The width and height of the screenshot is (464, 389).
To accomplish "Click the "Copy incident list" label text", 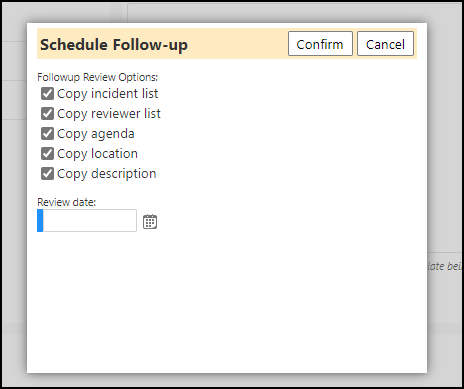I will pyautogui.click(x=108, y=94).
